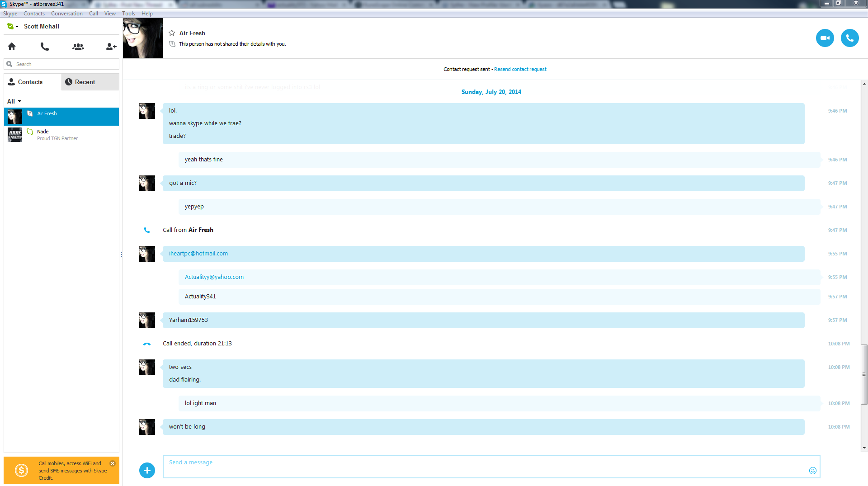The image size is (868, 486).
Task: Click the 'yepyep' message
Action: (x=499, y=207)
